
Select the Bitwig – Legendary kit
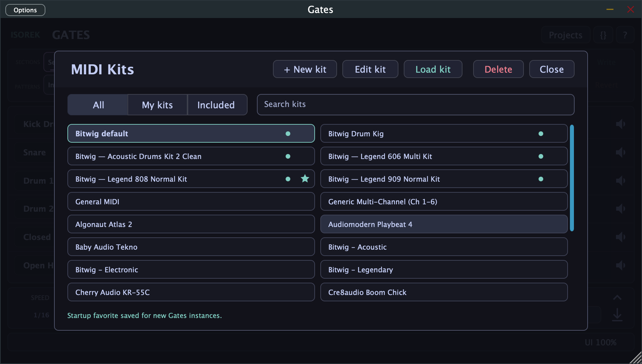coord(444,269)
